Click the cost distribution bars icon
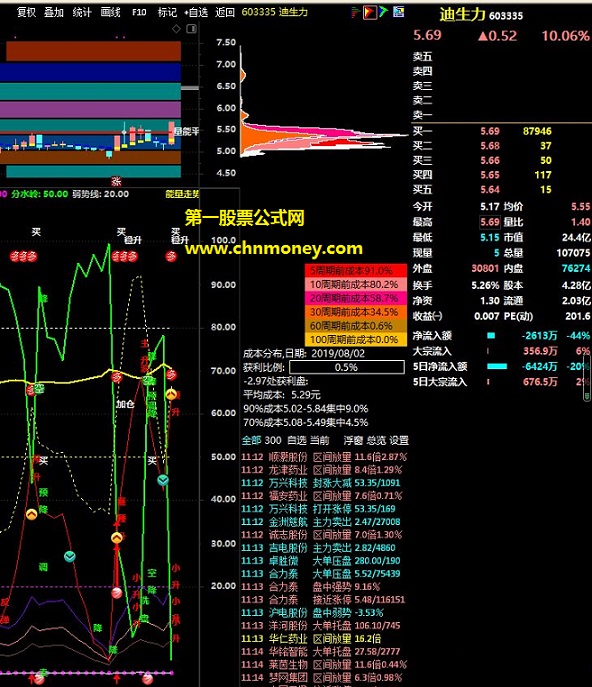The height and width of the screenshot is (687, 592). click(x=356, y=12)
